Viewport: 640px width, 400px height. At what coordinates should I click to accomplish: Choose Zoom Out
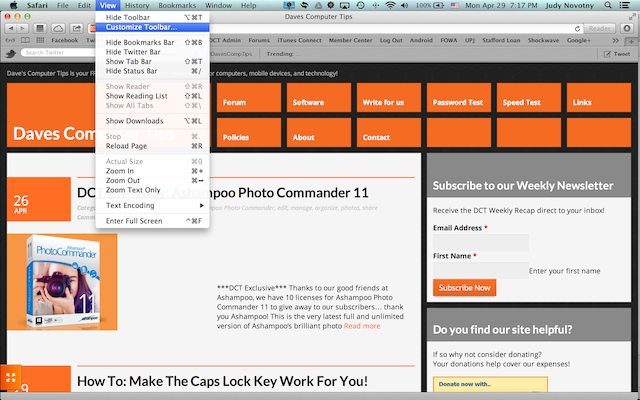(x=153, y=180)
